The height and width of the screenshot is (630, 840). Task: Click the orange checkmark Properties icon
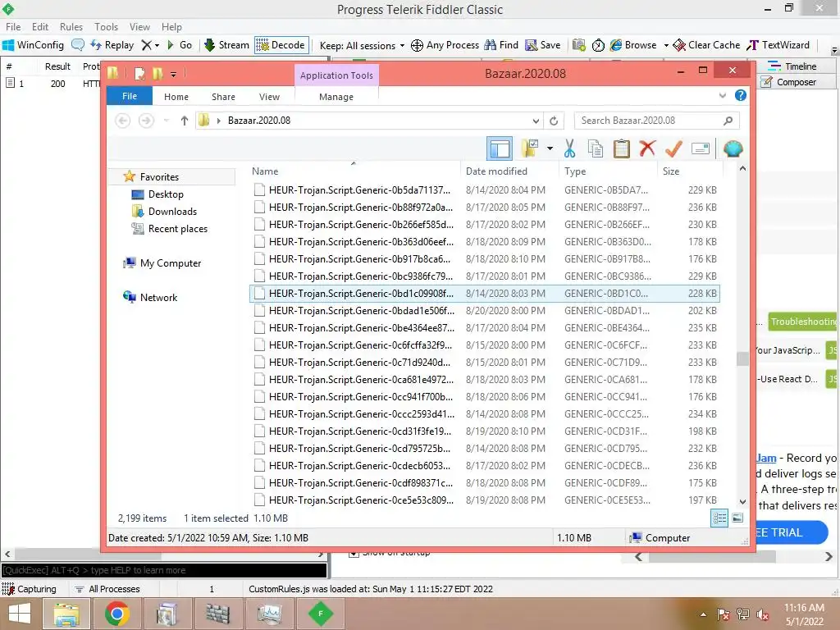tap(673, 148)
